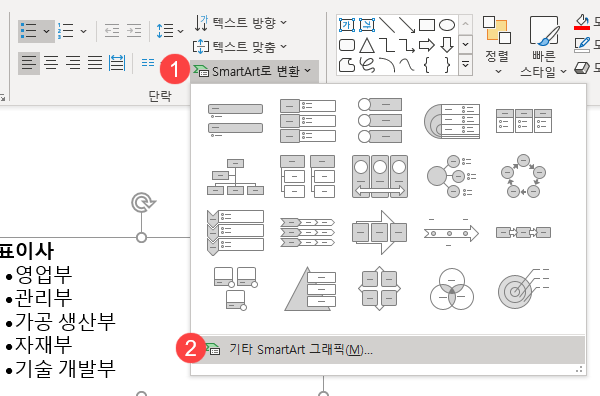600x396 pixels.
Task: Choose the Vertical Box List SmartArt layout
Action: coord(308,121)
